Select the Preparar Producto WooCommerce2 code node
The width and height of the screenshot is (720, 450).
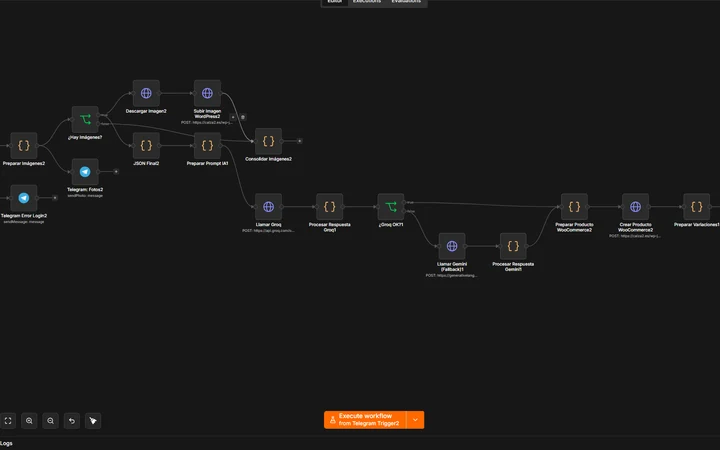click(574, 207)
